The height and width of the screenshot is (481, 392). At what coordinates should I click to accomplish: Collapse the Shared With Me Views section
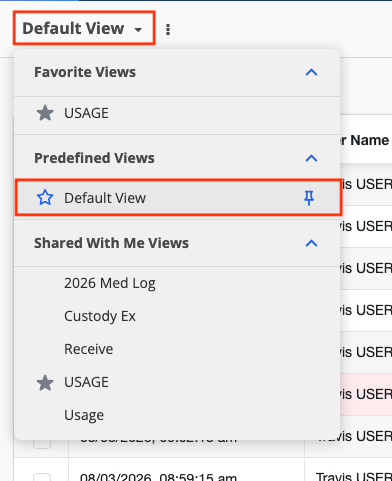(x=311, y=243)
